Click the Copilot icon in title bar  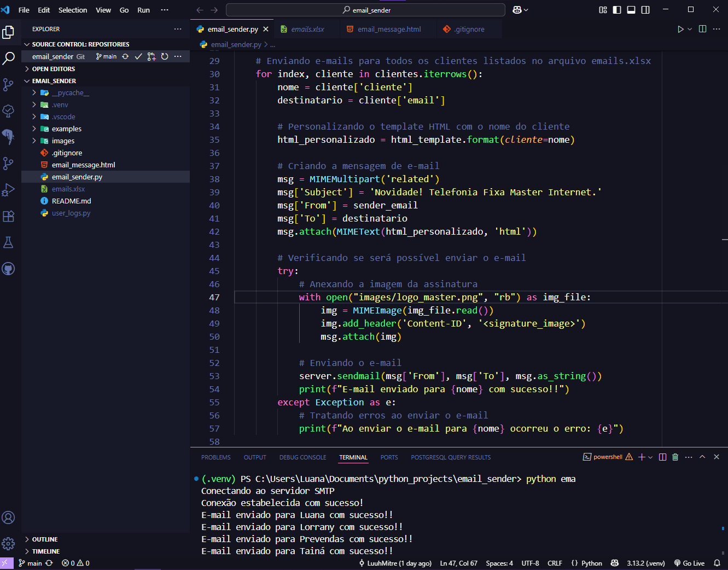pos(517,10)
